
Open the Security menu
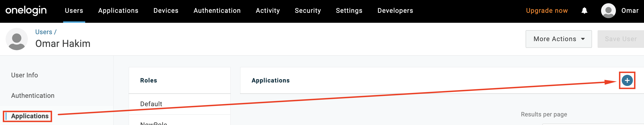pos(308,10)
